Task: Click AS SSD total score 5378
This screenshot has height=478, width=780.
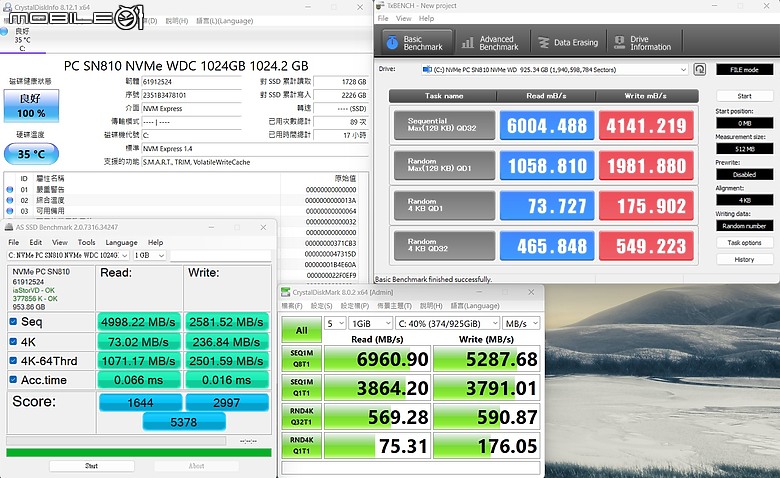Action: coord(184,422)
